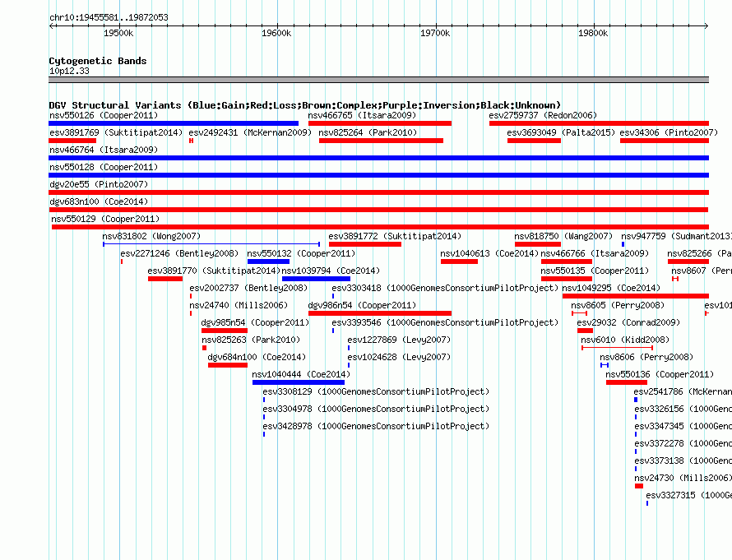This screenshot has width=732, height=560.
Task: Click the DGV Structural Variants track title
Action: (x=305, y=105)
